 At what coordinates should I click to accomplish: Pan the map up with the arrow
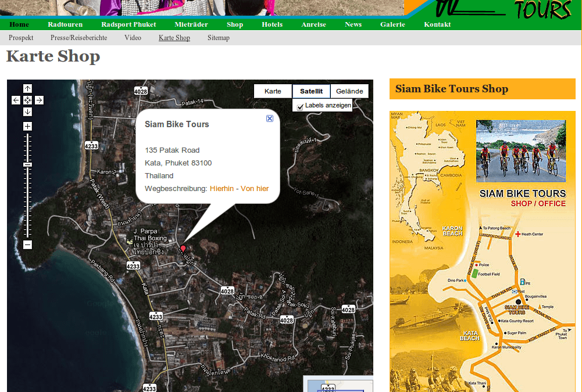pos(27,89)
